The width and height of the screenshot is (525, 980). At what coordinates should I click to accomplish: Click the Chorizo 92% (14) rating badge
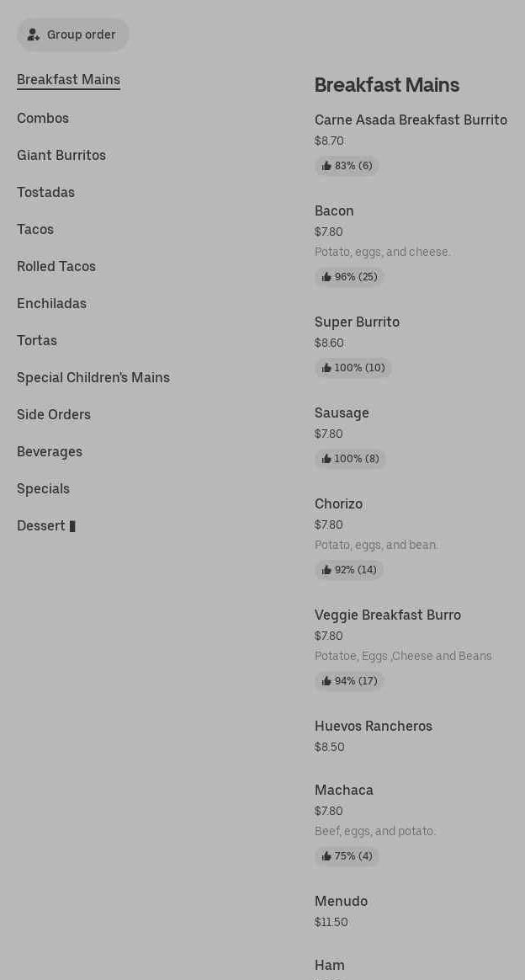tap(349, 570)
